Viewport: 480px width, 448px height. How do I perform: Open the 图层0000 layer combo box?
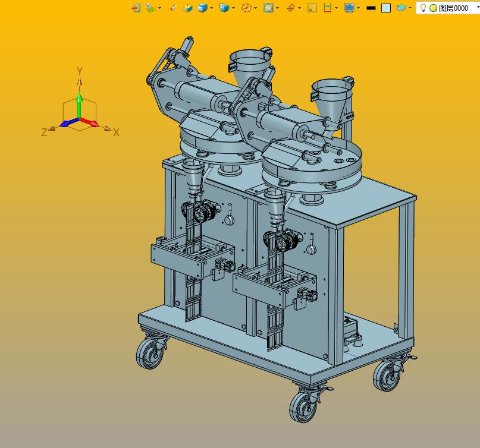pyautogui.click(x=448, y=8)
